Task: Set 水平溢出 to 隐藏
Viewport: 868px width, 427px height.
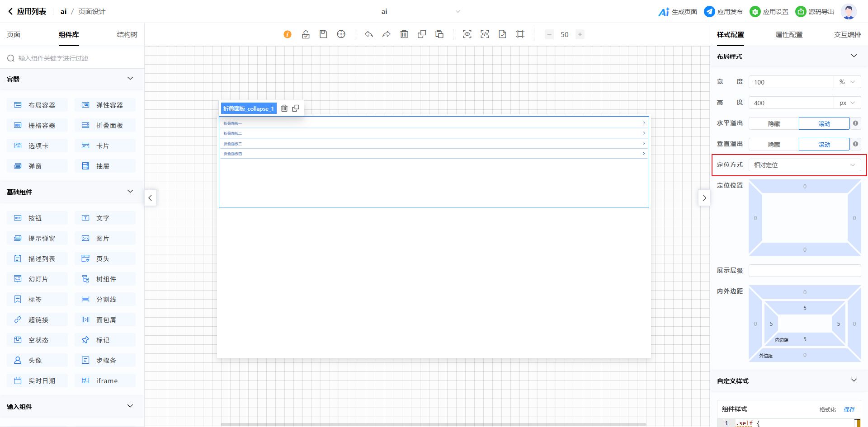Action: tap(774, 124)
